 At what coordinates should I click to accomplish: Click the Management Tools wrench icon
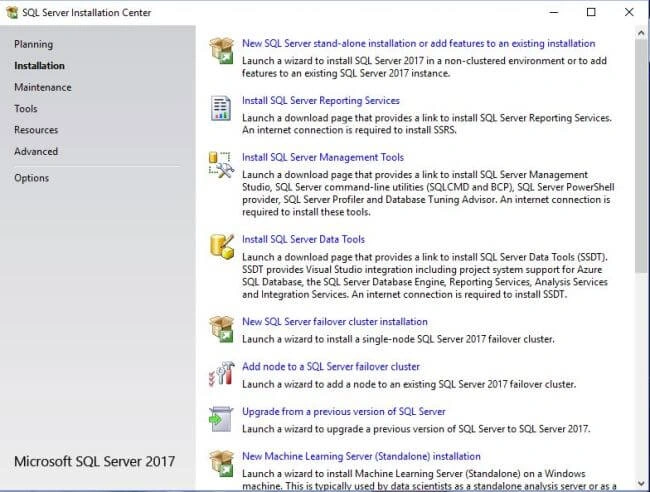(x=221, y=165)
